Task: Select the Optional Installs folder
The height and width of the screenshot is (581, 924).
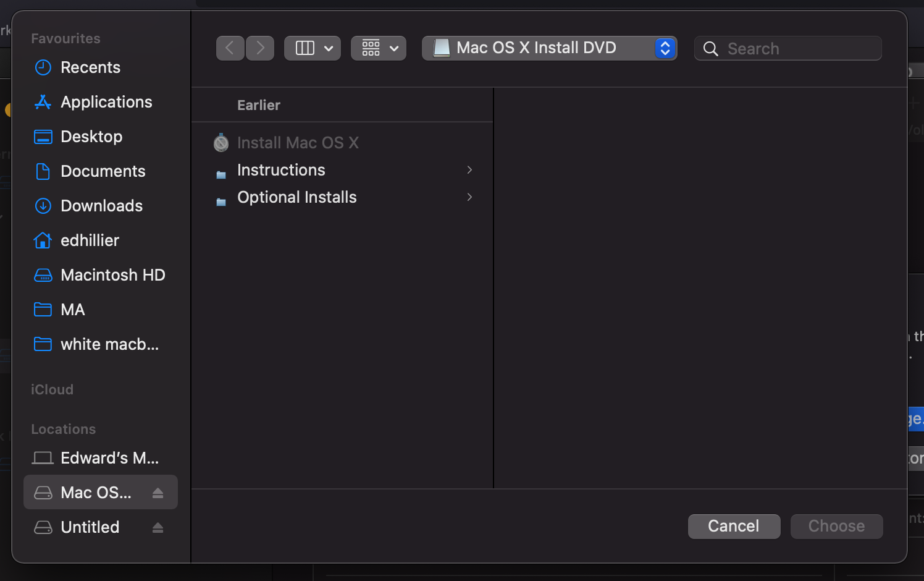Action: pyautogui.click(x=342, y=197)
